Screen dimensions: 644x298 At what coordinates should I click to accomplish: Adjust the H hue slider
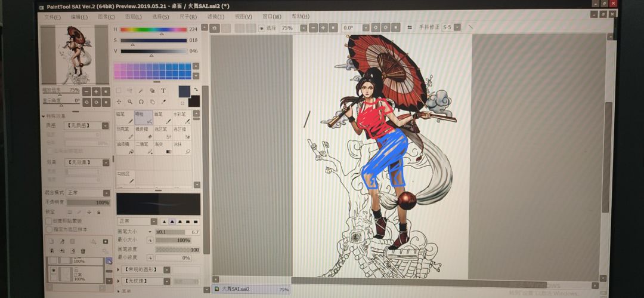click(153, 30)
